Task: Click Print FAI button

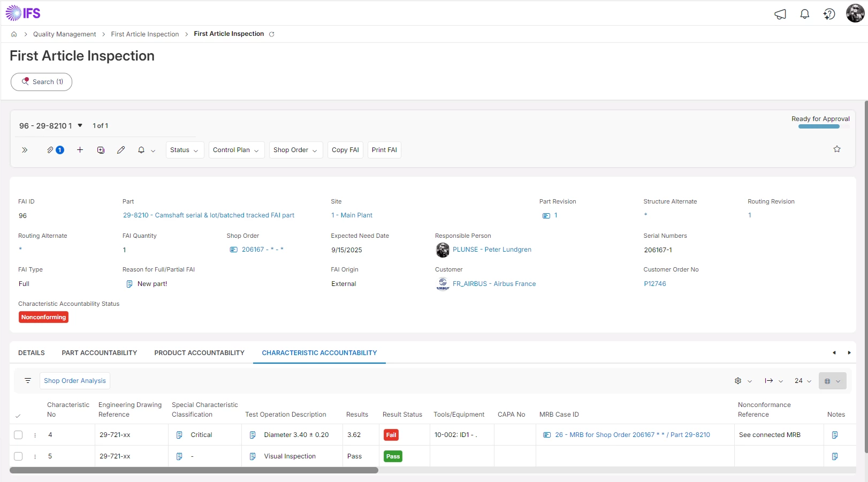Action: coord(384,150)
